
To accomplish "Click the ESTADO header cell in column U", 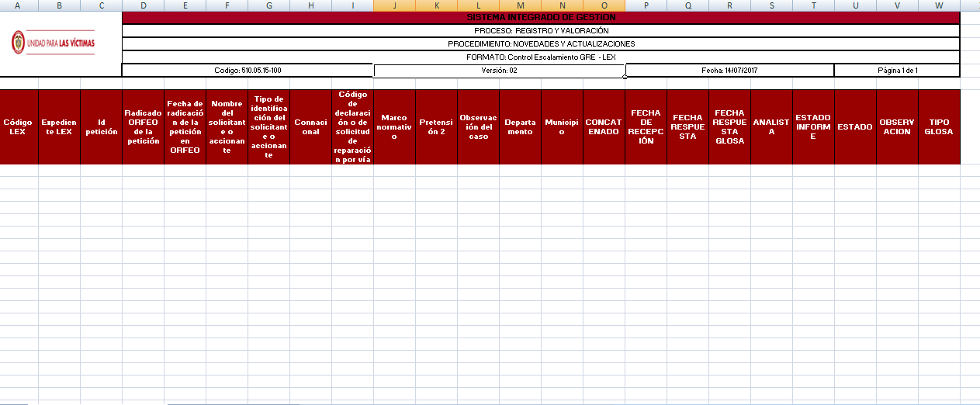I will [855, 126].
